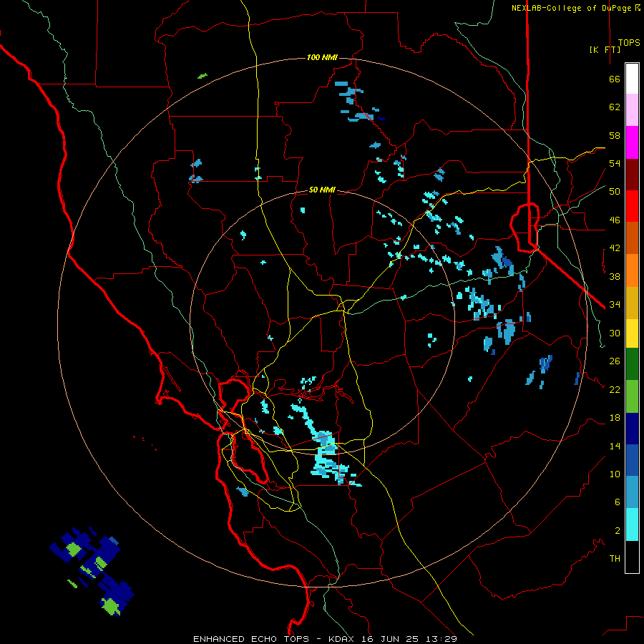The width and height of the screenshot is (644, 644).
Task: Click the 30 legend value
Action: click(x=615, y=333)
